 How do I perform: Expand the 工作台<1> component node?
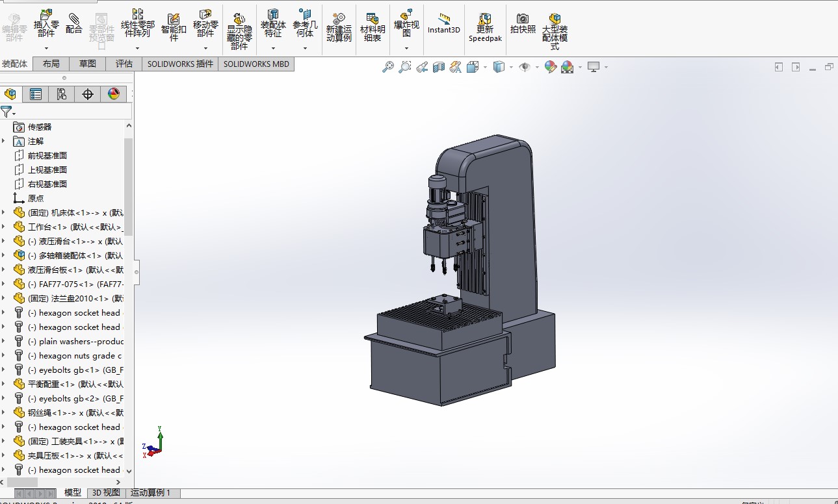point(3,227)
